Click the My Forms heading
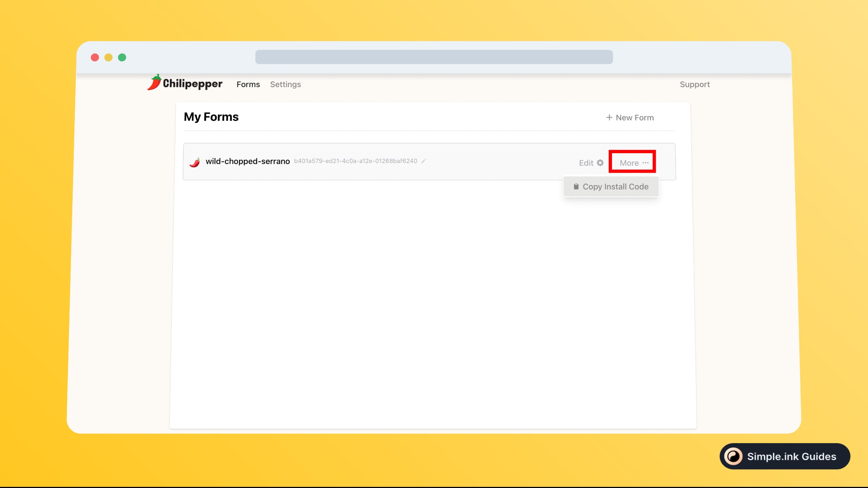 [x=211, y=116]
